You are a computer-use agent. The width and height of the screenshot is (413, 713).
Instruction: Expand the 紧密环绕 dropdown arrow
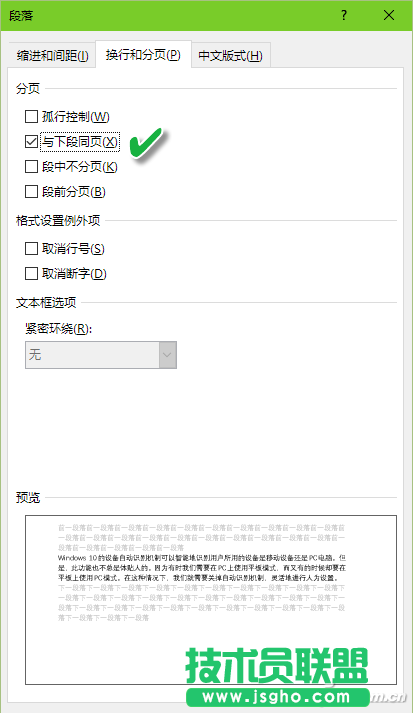(x=167, y=355)
